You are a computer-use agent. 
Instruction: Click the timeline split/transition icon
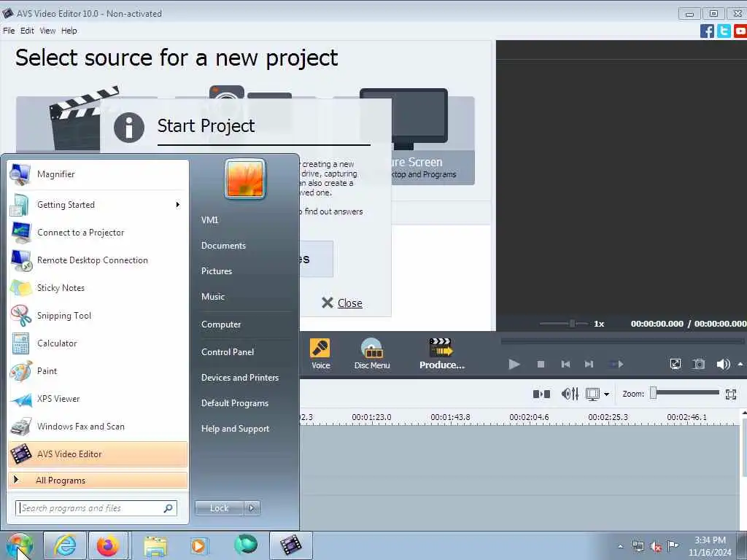541,394
